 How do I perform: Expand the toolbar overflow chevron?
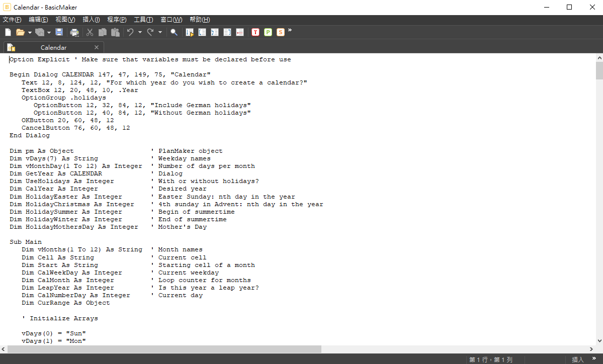[290, 30]
